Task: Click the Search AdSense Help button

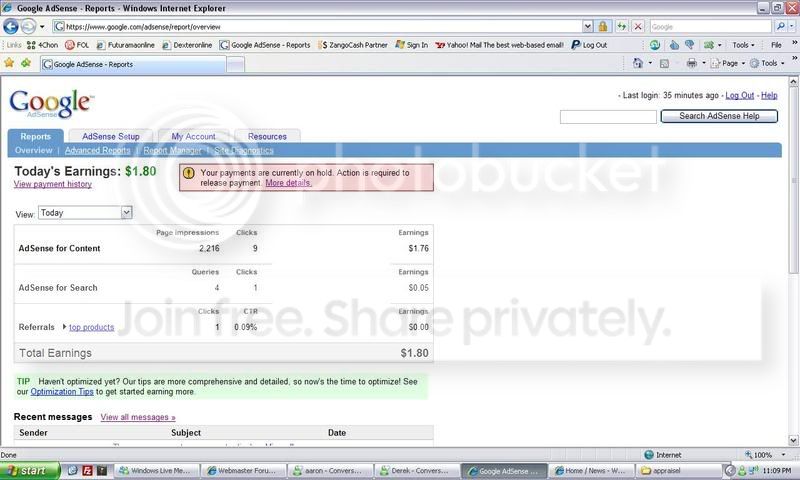Action: (x=719, y=116)
